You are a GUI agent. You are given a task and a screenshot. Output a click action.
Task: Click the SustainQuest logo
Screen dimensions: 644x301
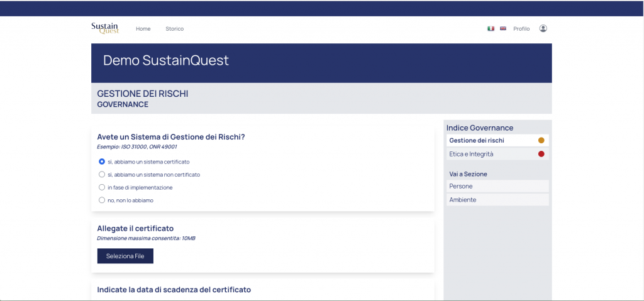click(105, 28)
